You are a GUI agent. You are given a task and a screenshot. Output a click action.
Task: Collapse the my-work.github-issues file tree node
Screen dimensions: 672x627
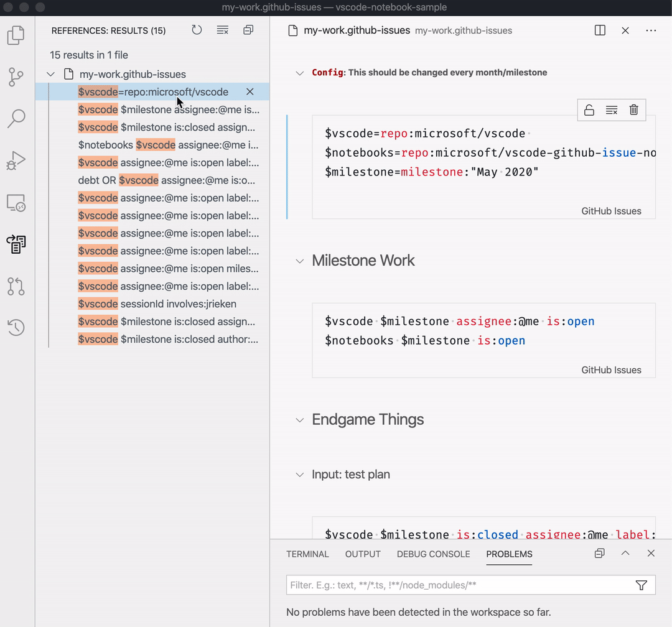point(50,74)
